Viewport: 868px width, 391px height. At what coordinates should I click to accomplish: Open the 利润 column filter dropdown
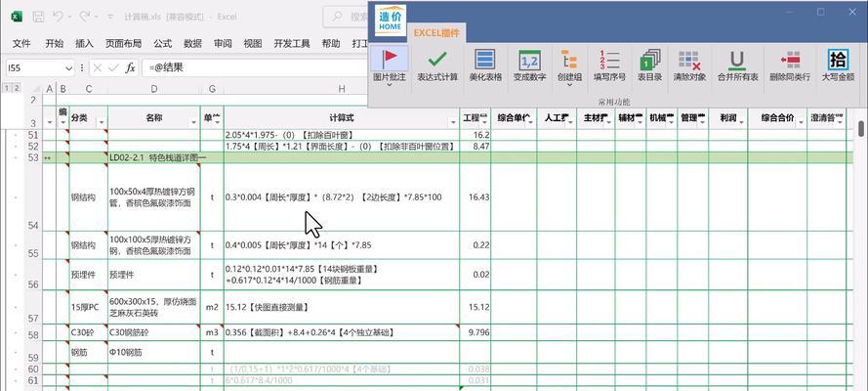pyautogui.click(x=741, y=122)
